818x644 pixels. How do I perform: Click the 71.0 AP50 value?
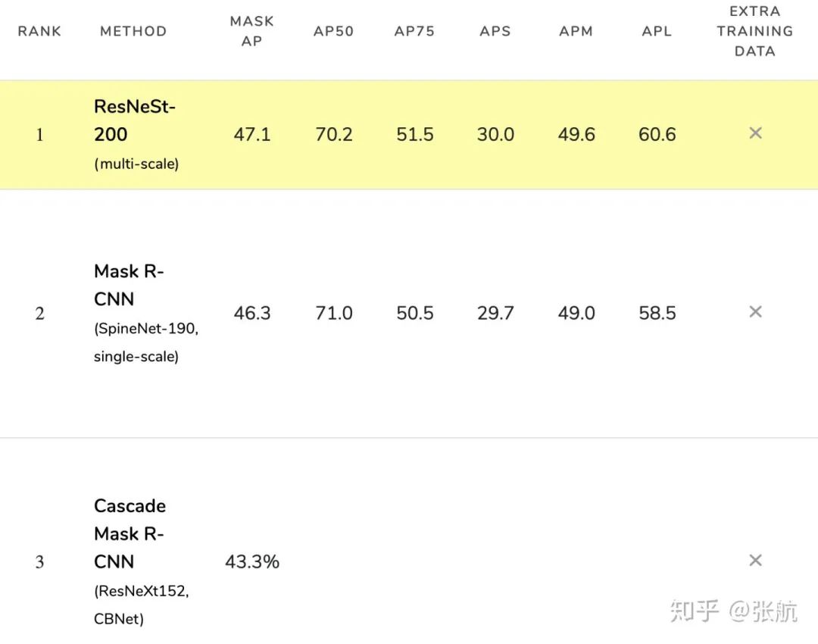(x=334, y=314)
